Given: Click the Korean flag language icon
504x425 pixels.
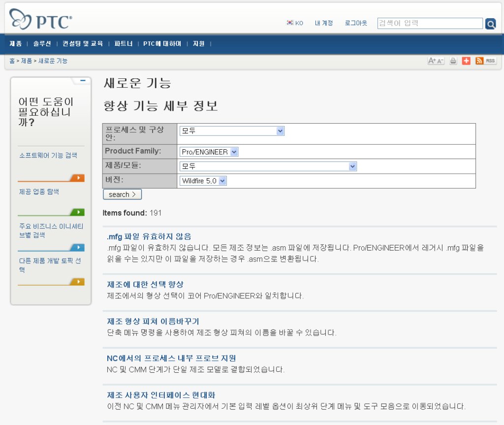Looking at the screenshot, I should (290, 23).
